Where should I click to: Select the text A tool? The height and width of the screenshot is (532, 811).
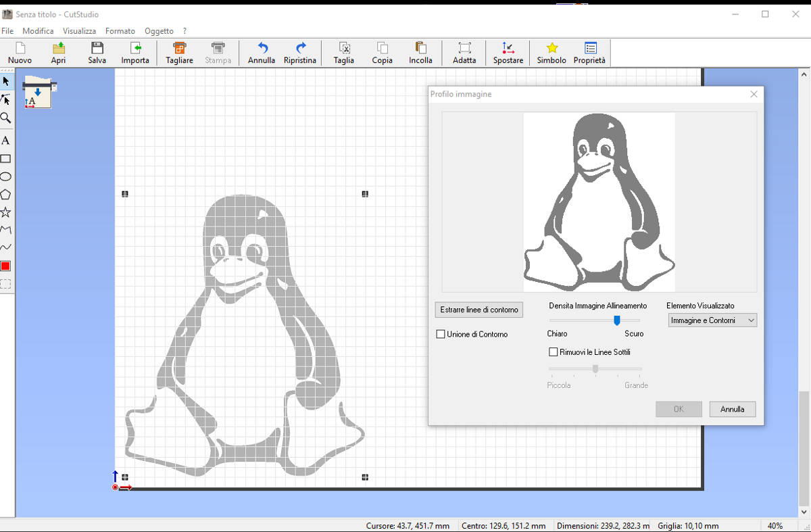click(5, 141)
